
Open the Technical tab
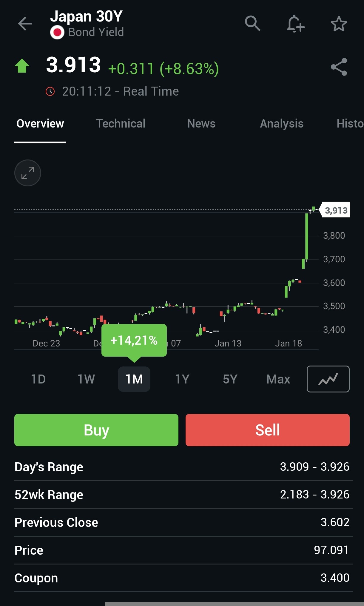pos(121,124)
